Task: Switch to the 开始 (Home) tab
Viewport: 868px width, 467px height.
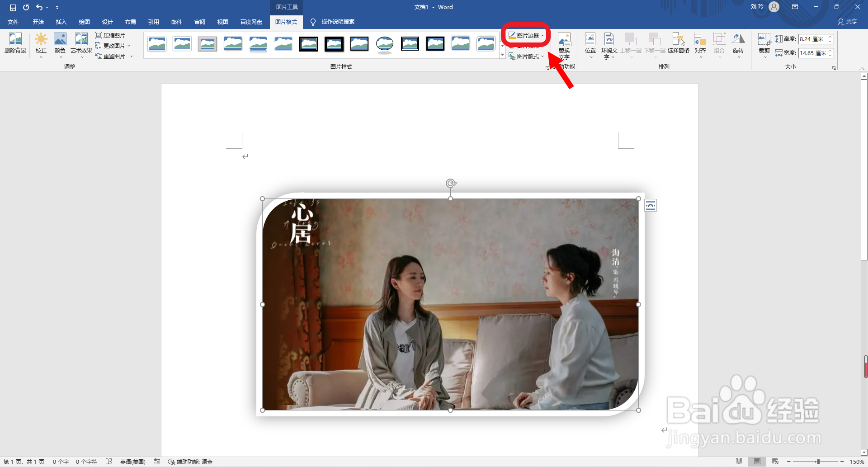Action: [x=38, y=22]
